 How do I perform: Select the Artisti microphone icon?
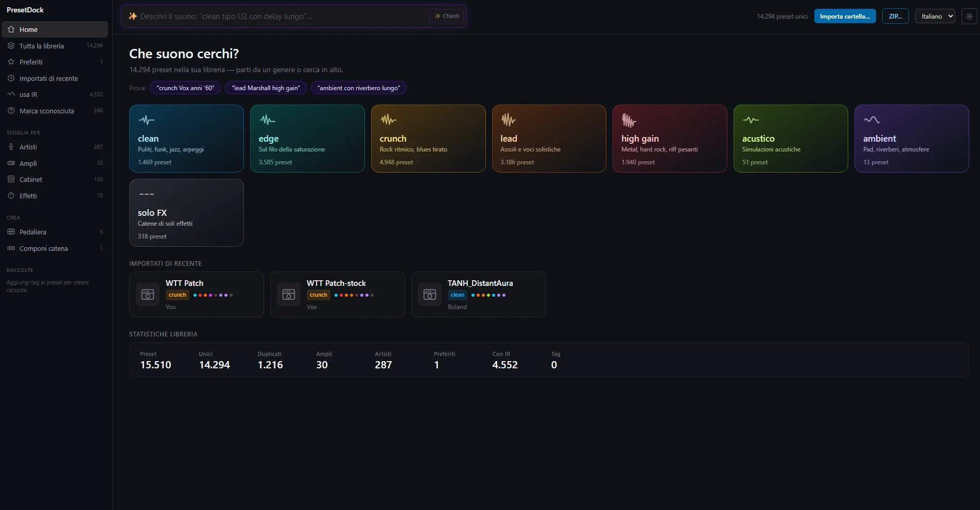11,147
